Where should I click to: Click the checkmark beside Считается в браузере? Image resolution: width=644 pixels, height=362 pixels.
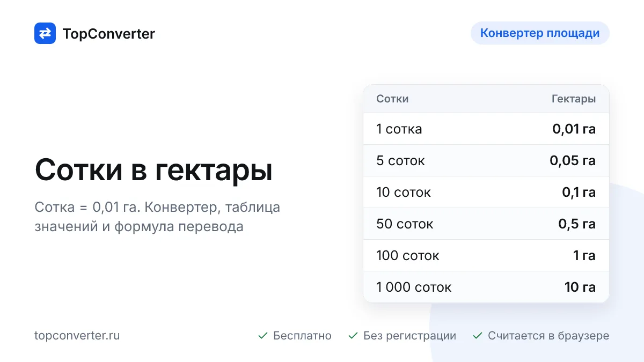coord(478,336)
